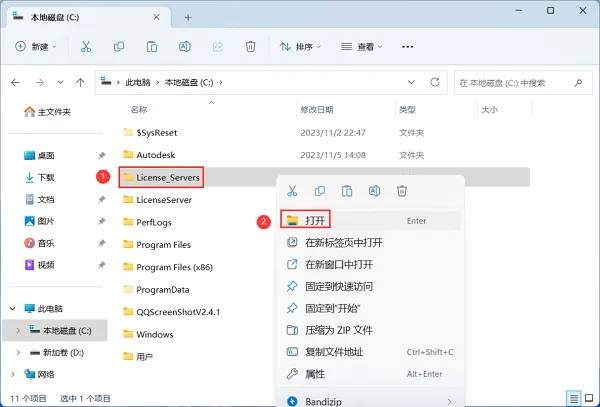Expand the Bandizip submenu
The image size is (600, 407).
click(449, 401)
